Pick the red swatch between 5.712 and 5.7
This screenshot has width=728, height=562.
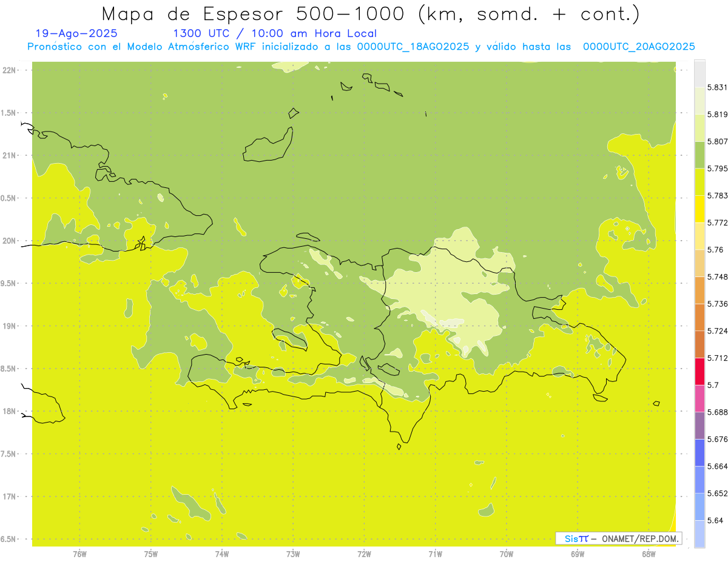pos(699,372)
